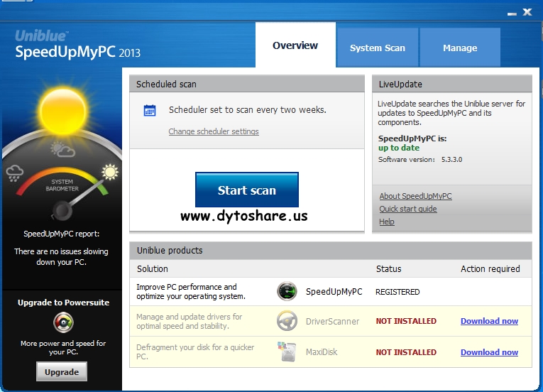This screenshot has width=543, height=392.
Task: Open the Quick start guide link
Action: pos(408,209)
